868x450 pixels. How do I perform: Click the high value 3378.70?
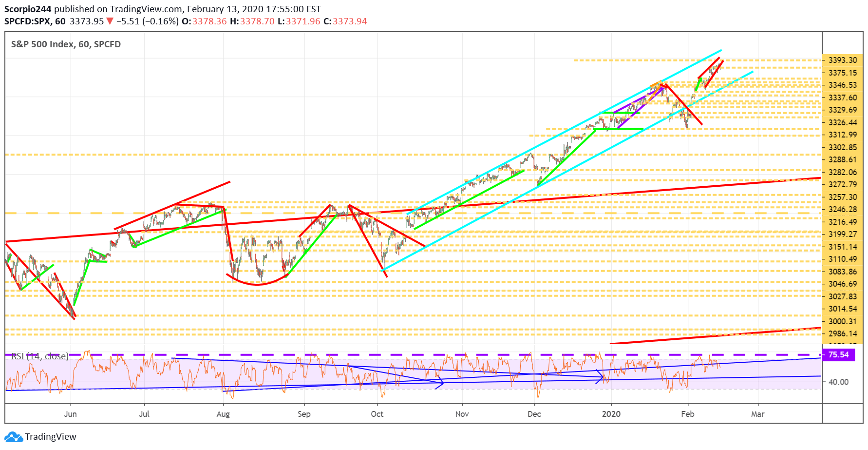[257, 21]
